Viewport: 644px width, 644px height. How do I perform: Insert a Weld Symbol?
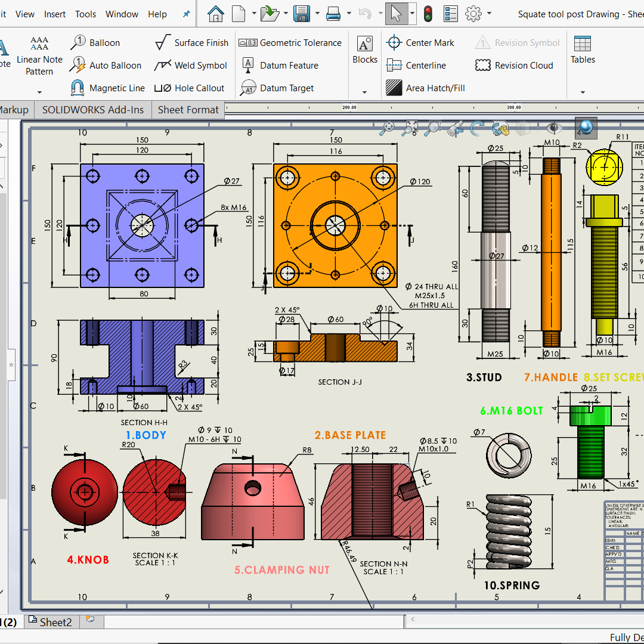click(191, 66)
